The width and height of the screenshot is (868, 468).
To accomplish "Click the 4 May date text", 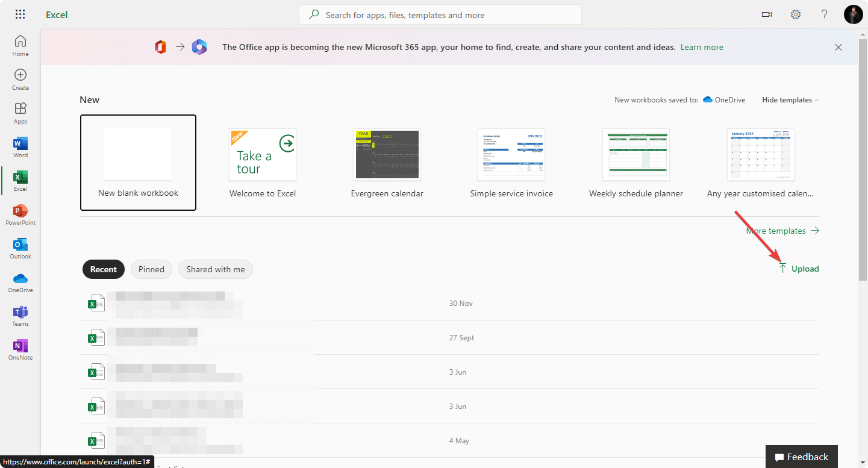I will [459, 441].
